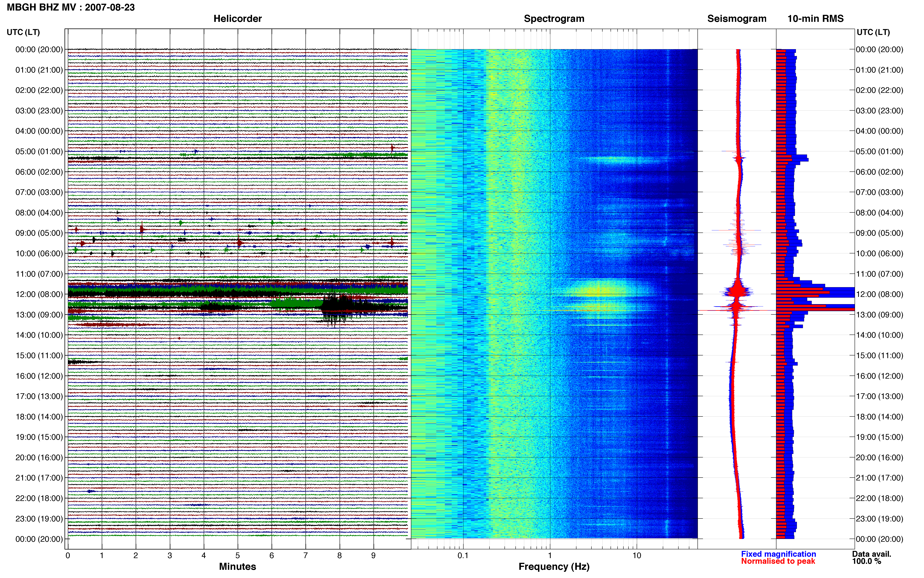Click the Minutes axis tick label '9'

tap(373, 555)
